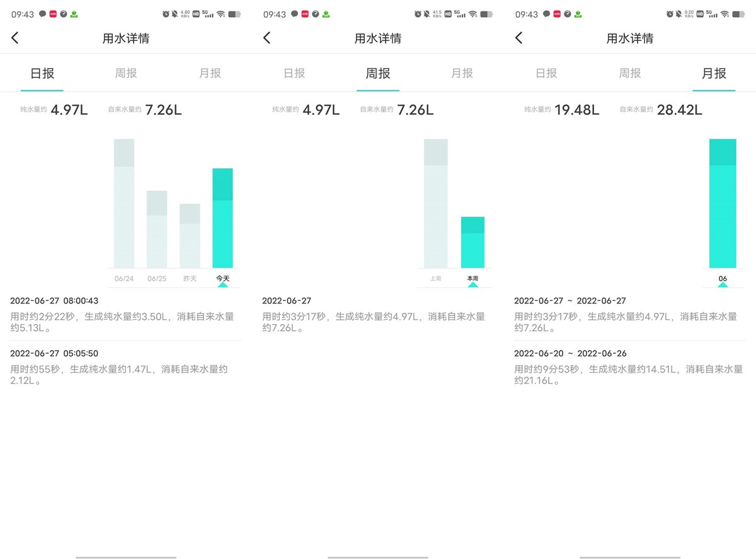756x559 pixels.
Task: Tap the 06/25 bar in daily chart
Action: pos(157,229)
